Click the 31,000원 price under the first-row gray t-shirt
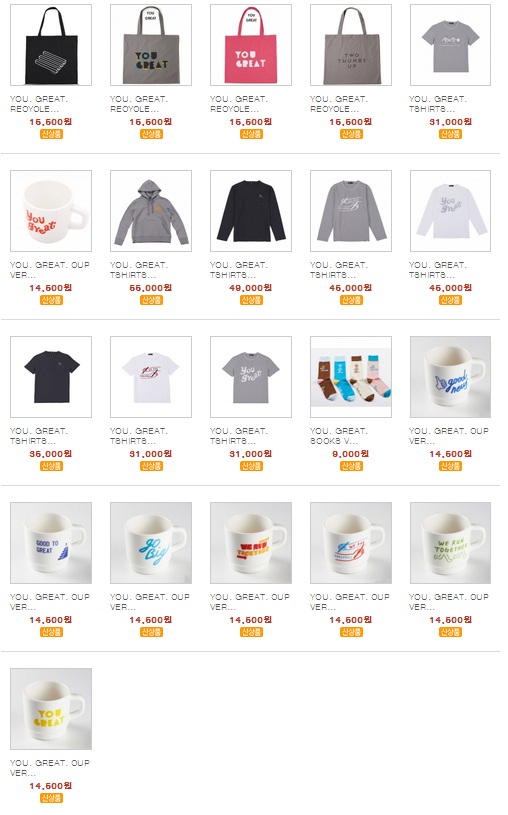 pos(450,122)
